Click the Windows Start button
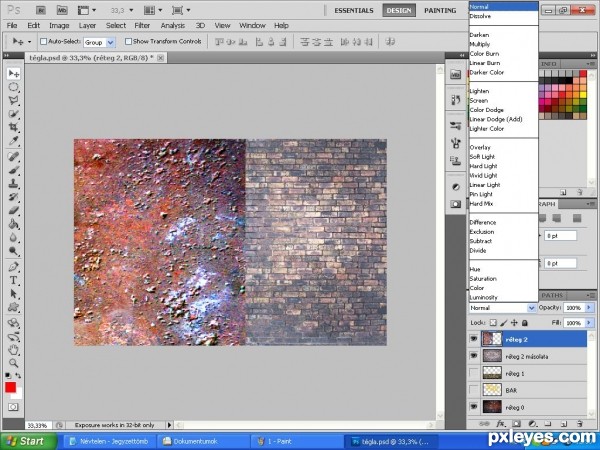Image resolution: width=600 pixels, height=450 pixels. [28, 441]
